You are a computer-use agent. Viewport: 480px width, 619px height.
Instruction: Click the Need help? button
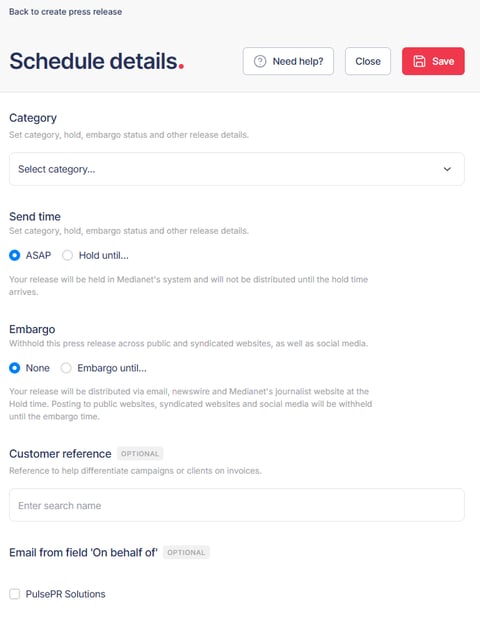click(288, 61)
